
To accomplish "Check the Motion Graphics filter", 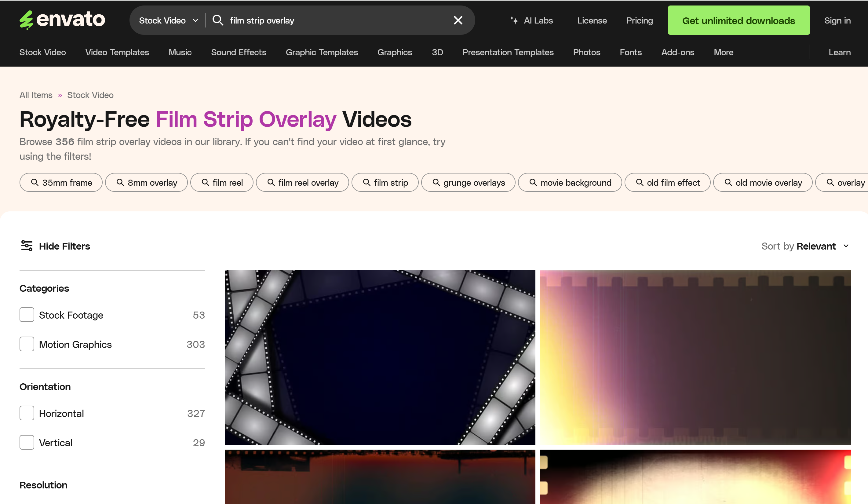I will click(27, 344).
